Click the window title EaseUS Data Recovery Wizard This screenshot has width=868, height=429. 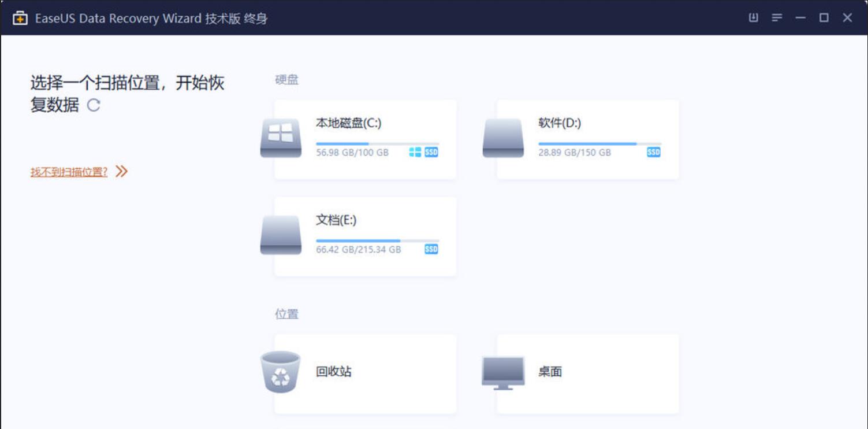coord(118,19)
